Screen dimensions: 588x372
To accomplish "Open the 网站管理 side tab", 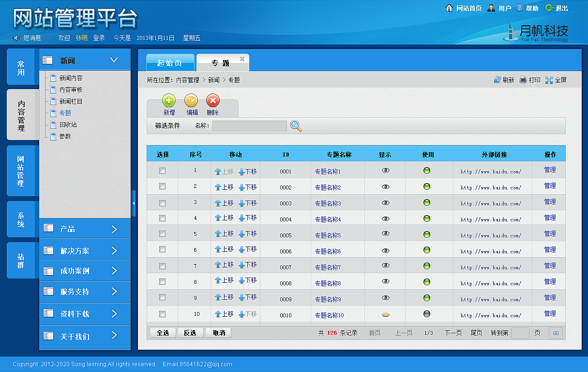I will 20,170.
